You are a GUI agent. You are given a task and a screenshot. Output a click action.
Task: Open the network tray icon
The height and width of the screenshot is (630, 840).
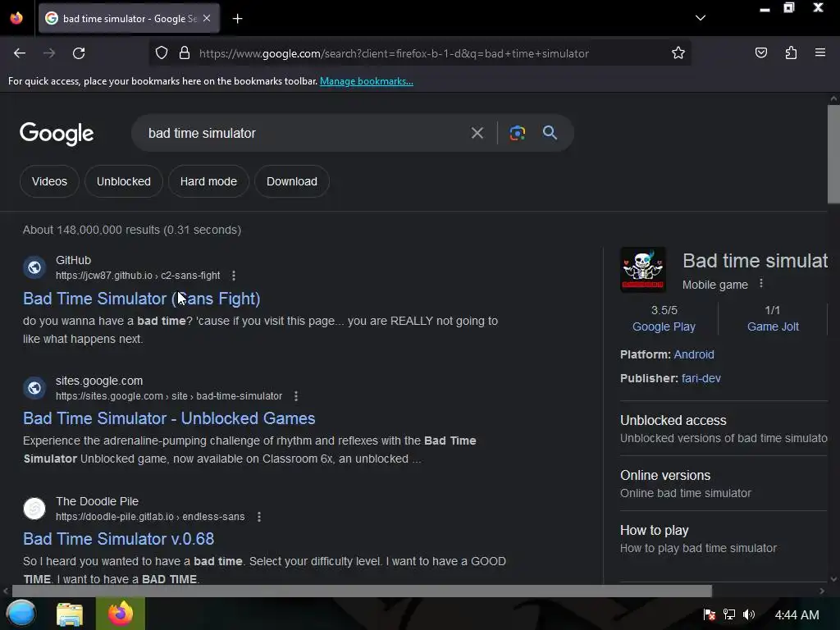[x=729, y=614]
